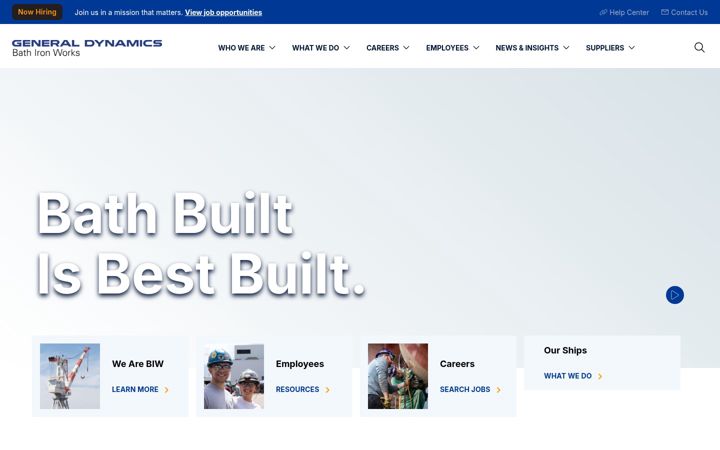
Task: Click arrow icon next to WHAT WE DO link
Action: (x=600, y=376)
